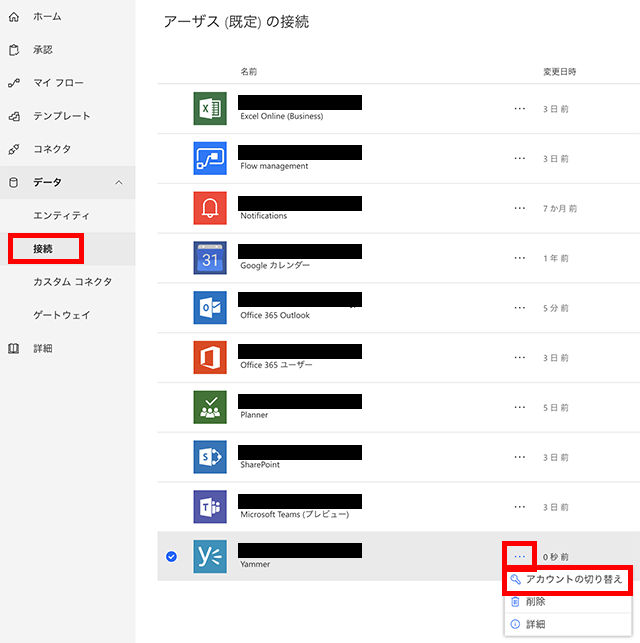Click the 詳細 book icon in sidebar

(x=14, y=349)
